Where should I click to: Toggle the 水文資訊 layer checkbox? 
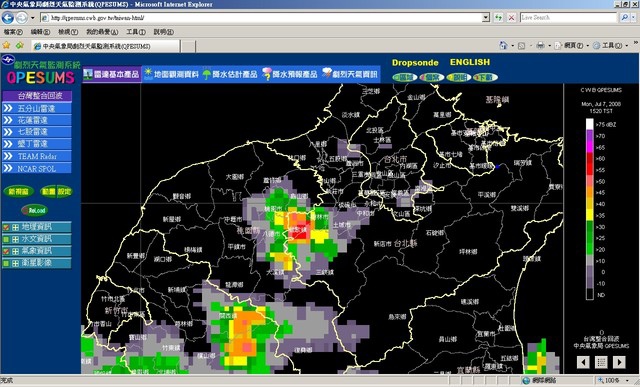click(6, 239)
